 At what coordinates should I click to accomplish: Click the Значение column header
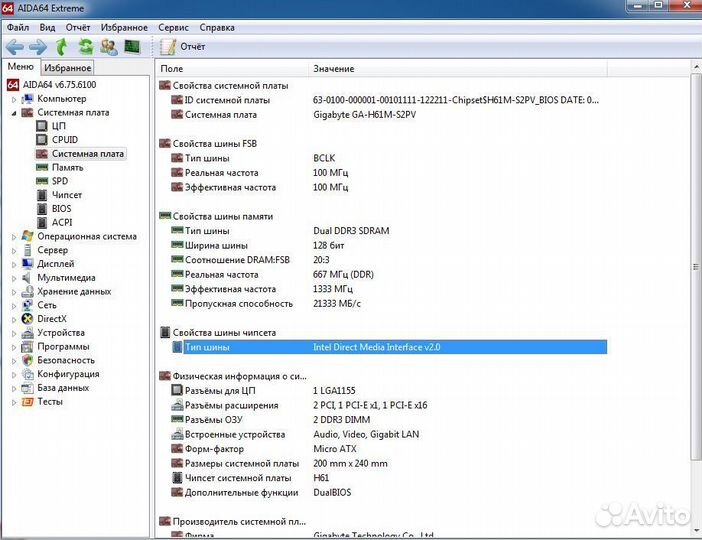458,69
